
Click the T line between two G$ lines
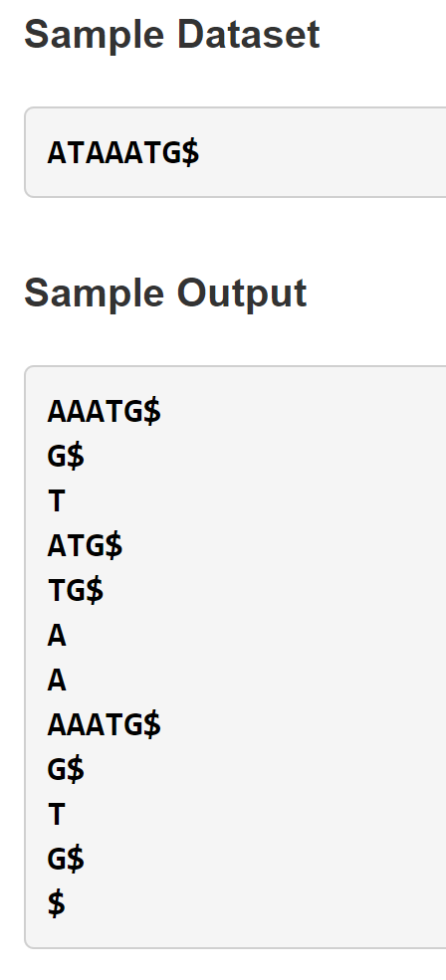click(x=57, y=815)
